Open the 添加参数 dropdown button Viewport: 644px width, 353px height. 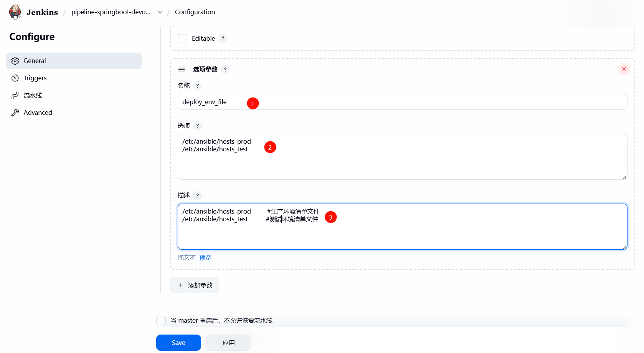coord(195,285)
